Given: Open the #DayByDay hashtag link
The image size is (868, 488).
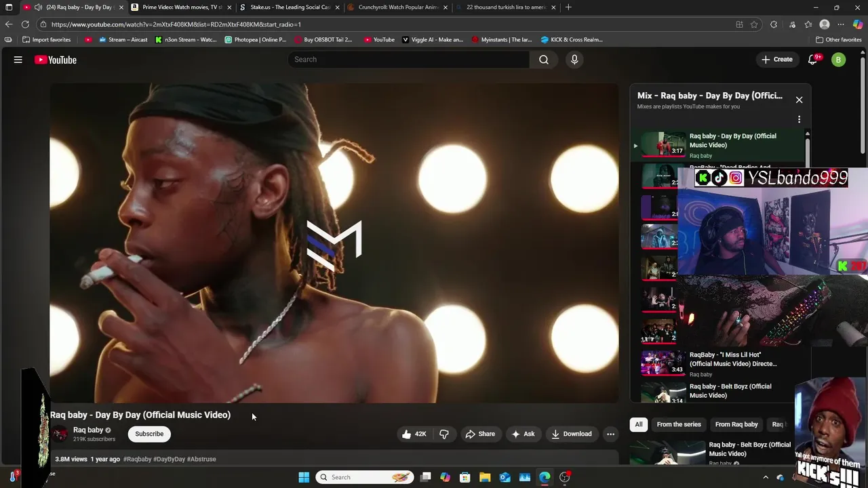Looking at the screenshot, I should (169, 459).
